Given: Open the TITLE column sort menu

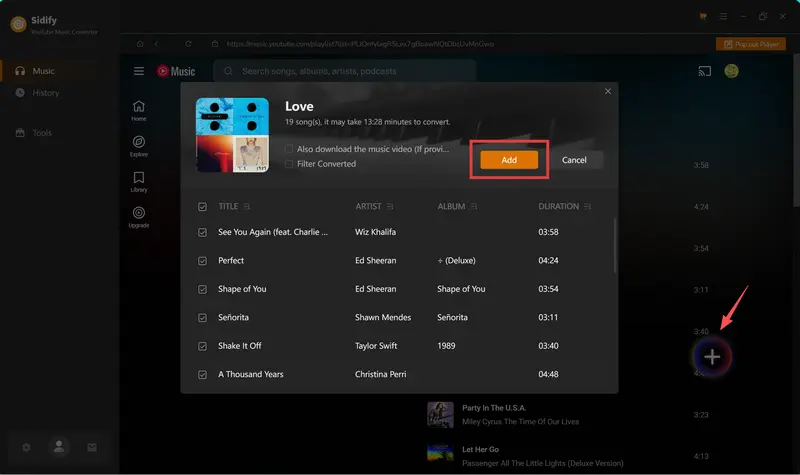Looking at the screenshot, I should click(x=247, y=207).
